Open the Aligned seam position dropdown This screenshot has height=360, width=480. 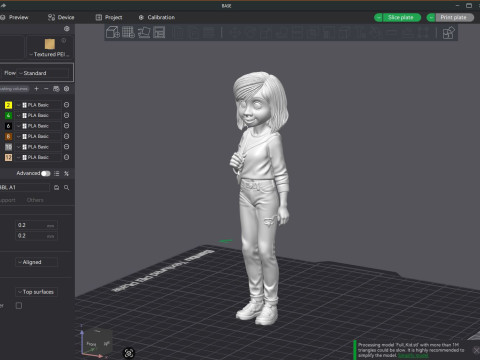point(36,262)
